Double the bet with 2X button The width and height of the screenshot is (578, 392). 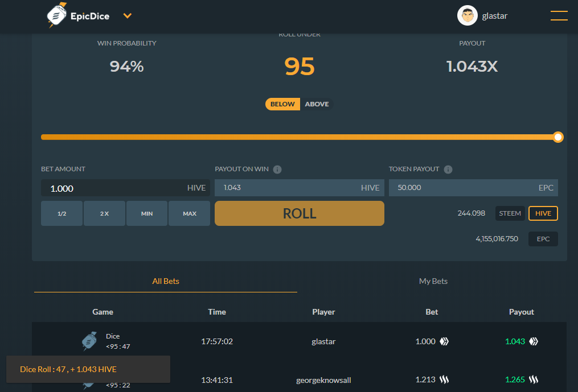click(x=104, y=213)
